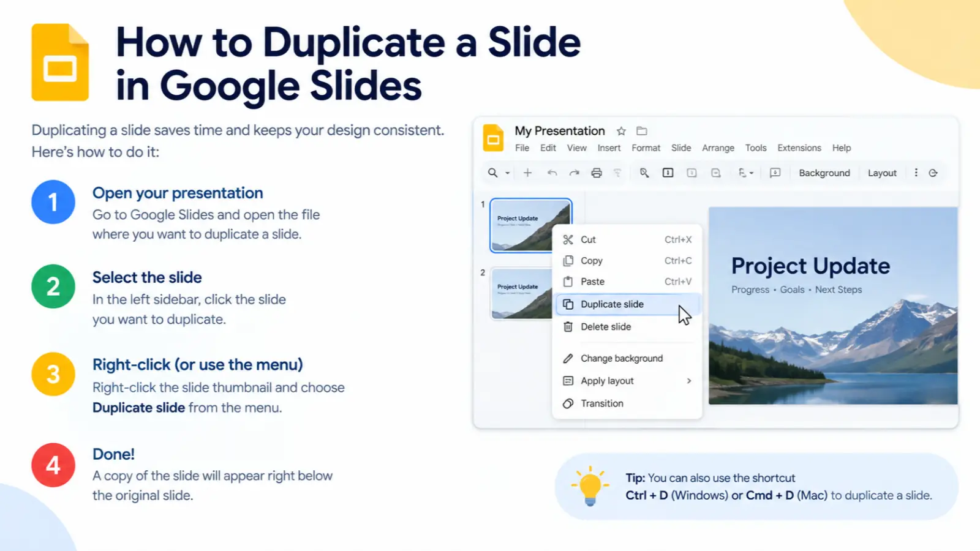Open the File menu
Image resolution: width=980 pixels, height=551 pixels.
coord(522,148)
